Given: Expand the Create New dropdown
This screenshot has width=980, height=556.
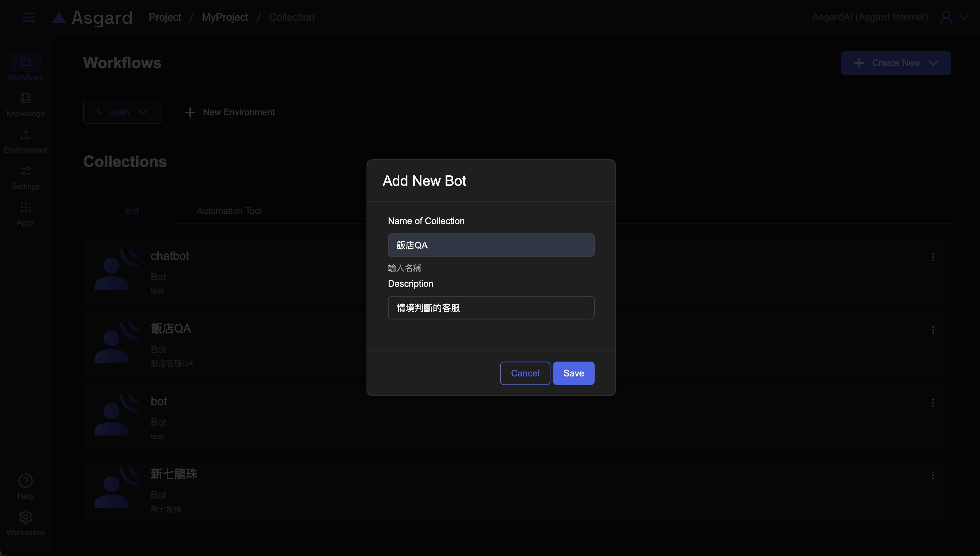Looking at the screenshot, I should pyautogui.click(x=896, y=63).
